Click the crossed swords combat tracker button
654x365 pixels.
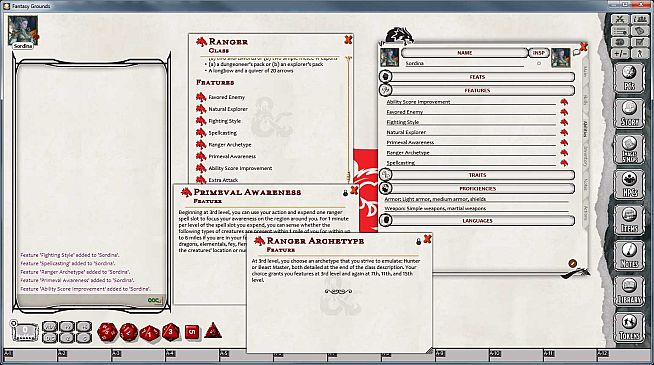[x=620, y=19]
